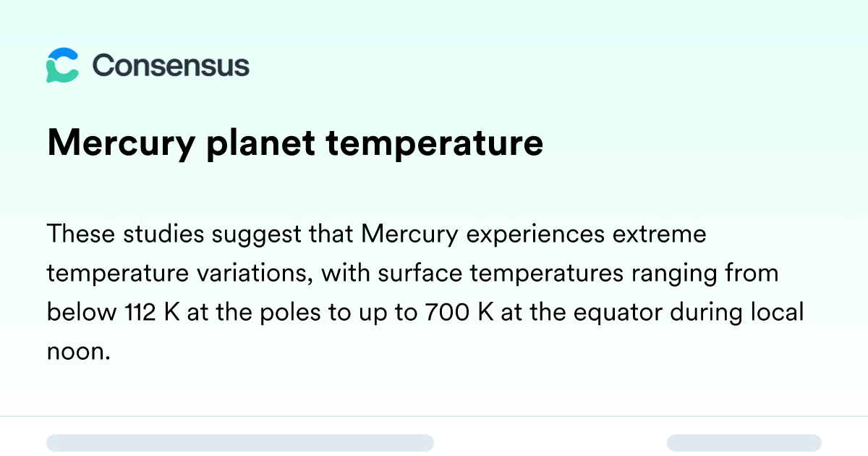Click the short gray placeholder bar
The width and height of the screenshot is (868, 456).
pyautogui.click(x=744, y=443)
